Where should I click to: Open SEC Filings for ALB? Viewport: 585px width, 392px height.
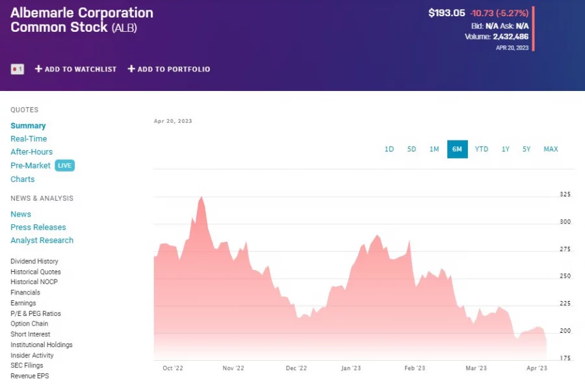click(27, 365)
